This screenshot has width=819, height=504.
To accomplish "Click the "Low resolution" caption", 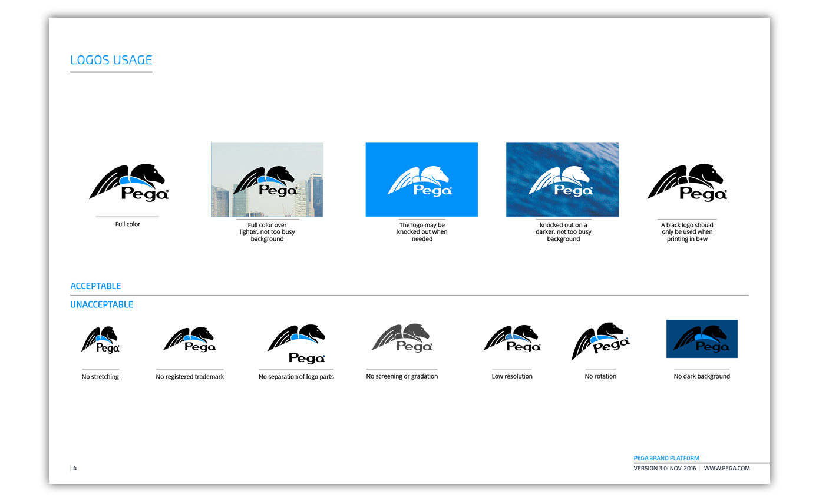I will tap(512, 377).
